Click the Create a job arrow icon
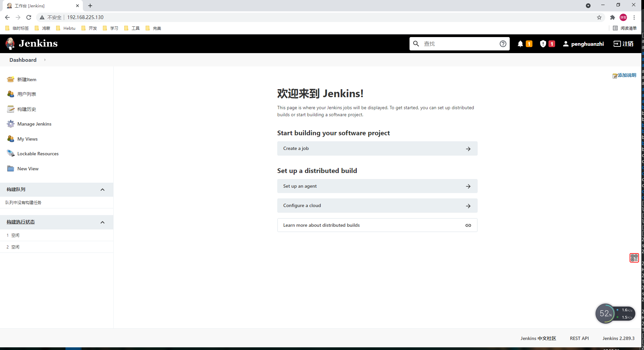Viewport: 644px width, 350px height. click(468, 149)
